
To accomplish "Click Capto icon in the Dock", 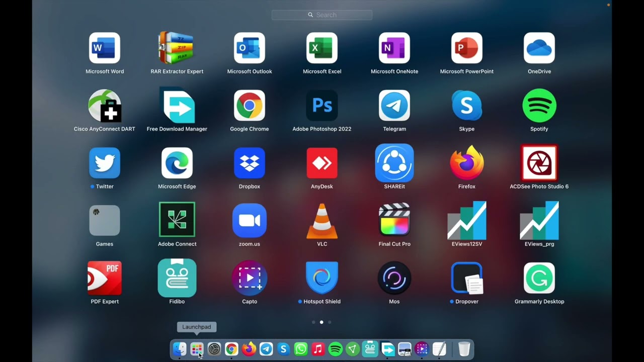I will [422, 349].
